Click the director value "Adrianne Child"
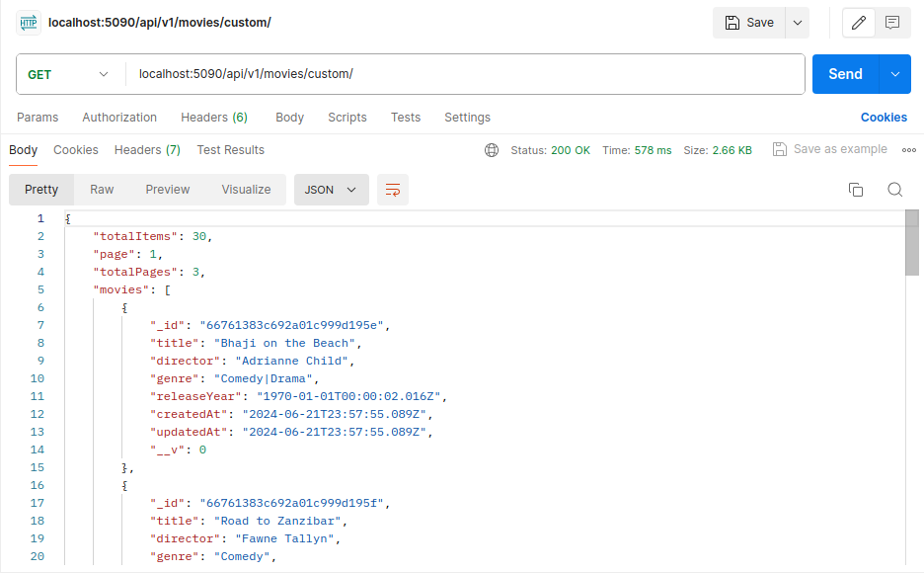924x573 pixels. [x=291, y=361]
